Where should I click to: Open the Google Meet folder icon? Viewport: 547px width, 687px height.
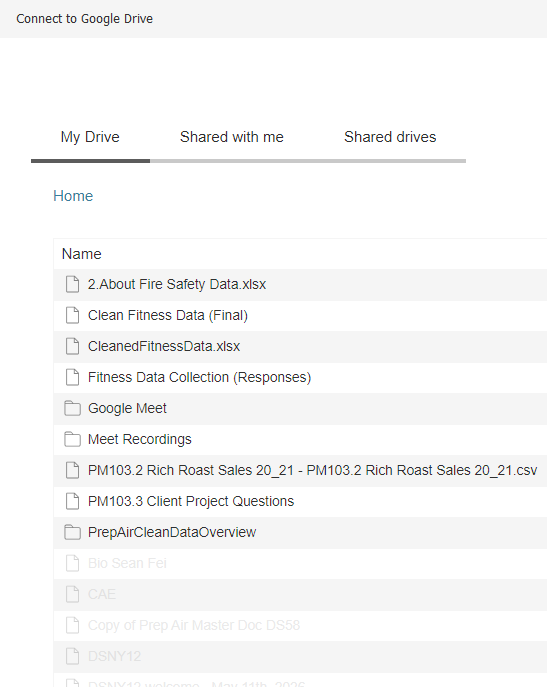(x=72, y=408)
